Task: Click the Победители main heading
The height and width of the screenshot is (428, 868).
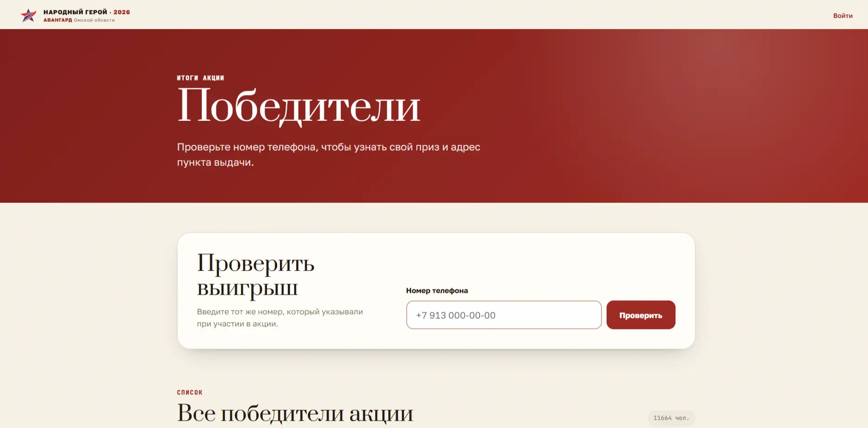Action: point(298,107)
